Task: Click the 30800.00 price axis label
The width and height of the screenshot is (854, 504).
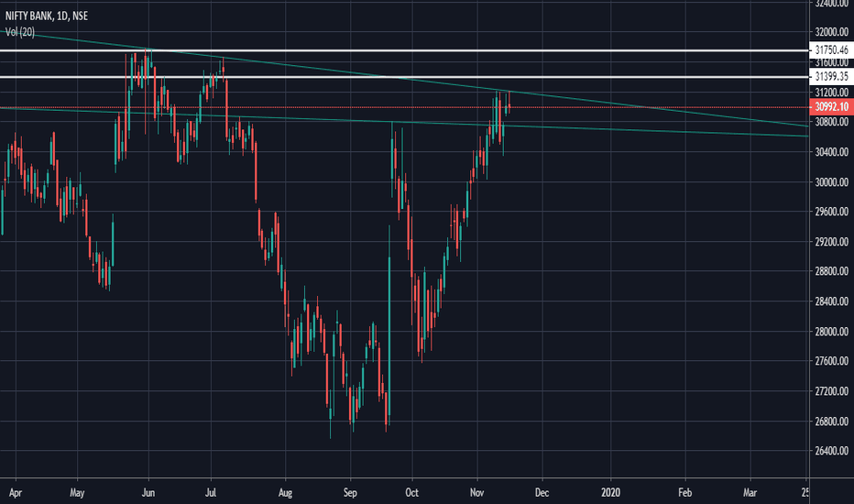Action: point(831,122)
